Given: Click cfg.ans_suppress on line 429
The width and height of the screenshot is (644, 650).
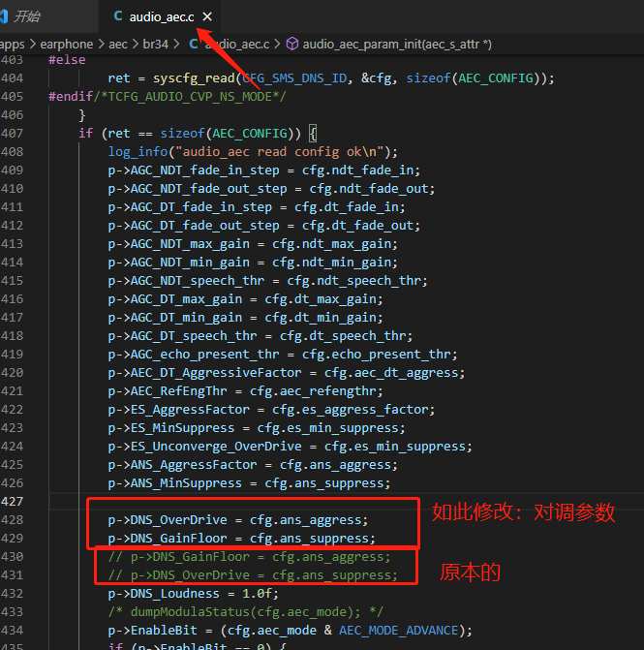Looking at the screenshot, I should click(x=309, y=538).
